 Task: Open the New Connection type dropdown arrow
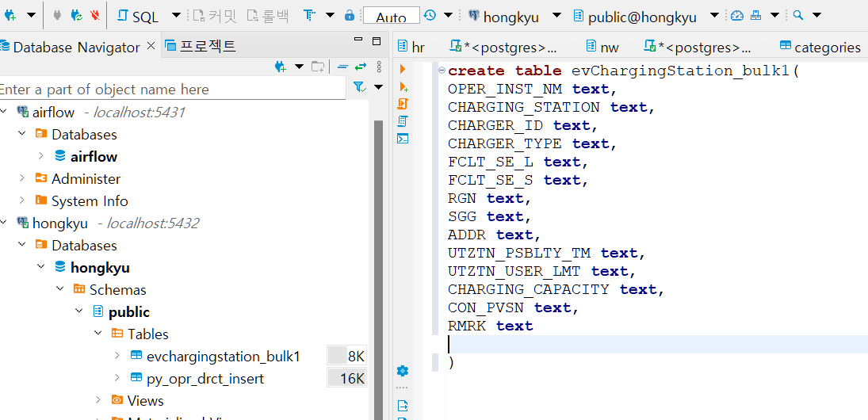(31, 16)
